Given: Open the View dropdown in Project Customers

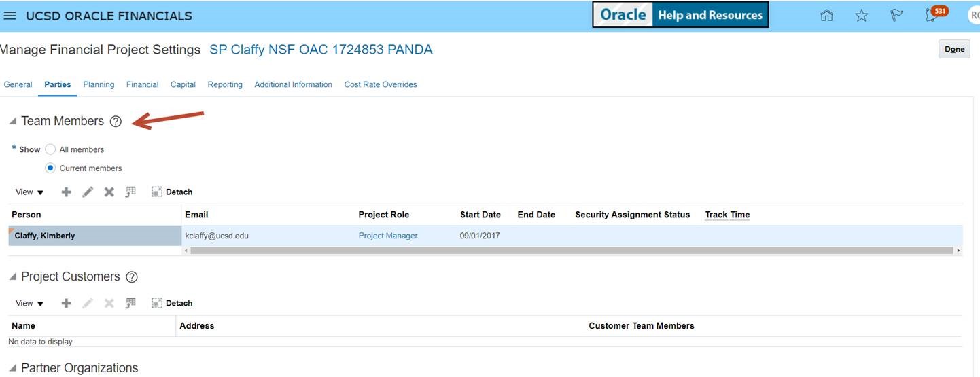Looking at the screenshot, I should click(x=29, y=304).
